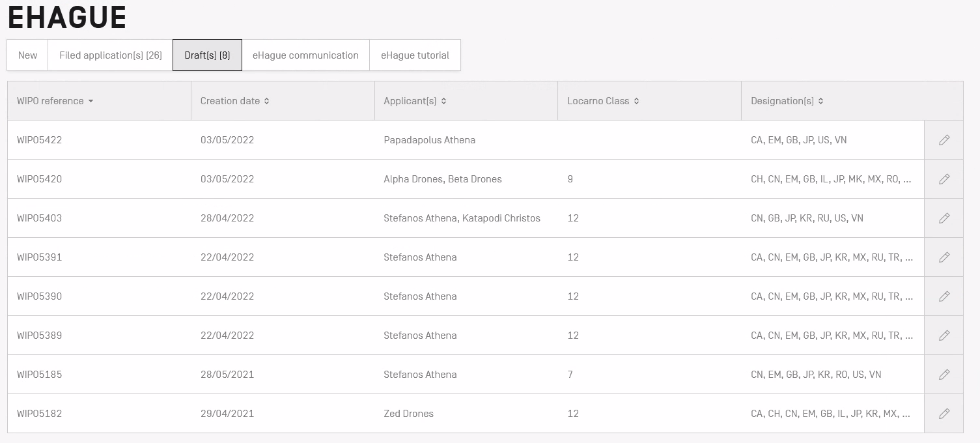The height and width of the screenshot is (443, 980).
Task: Go to eHague communication tab
Action: [305, 55]
